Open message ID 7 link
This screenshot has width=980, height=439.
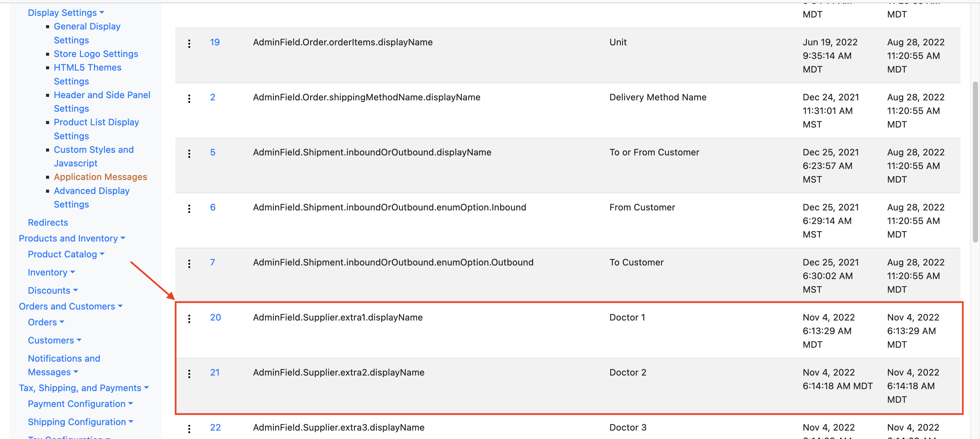(213, 262)
